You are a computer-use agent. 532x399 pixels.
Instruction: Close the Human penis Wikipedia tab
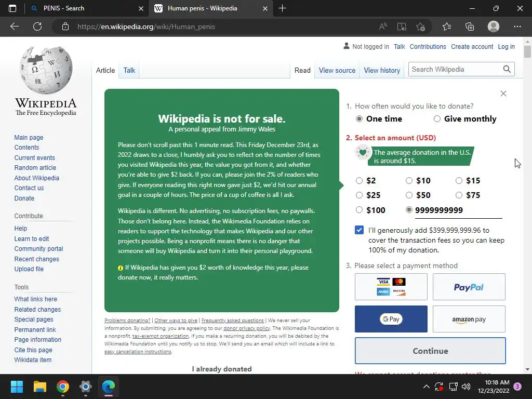(x=265, y=8)
